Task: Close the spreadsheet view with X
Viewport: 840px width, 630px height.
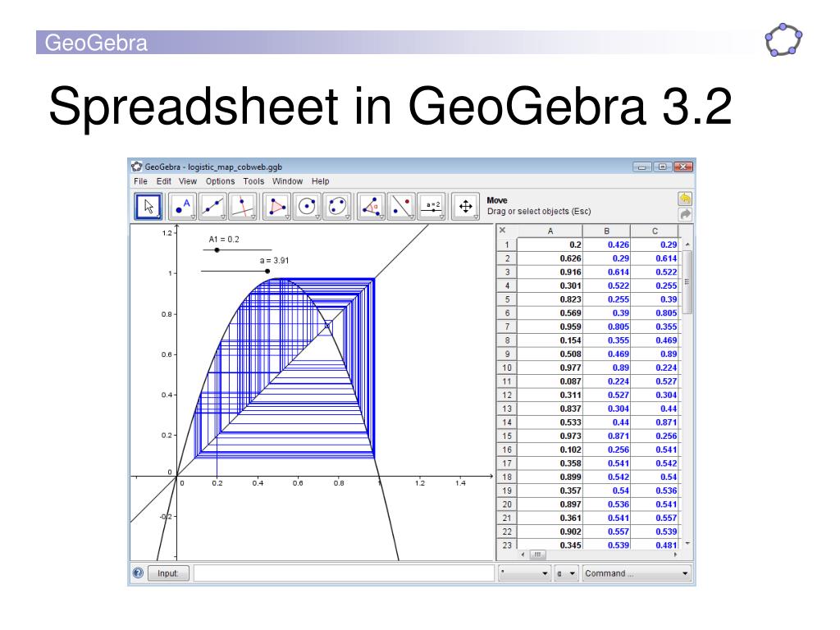Action: pos(503,231)
